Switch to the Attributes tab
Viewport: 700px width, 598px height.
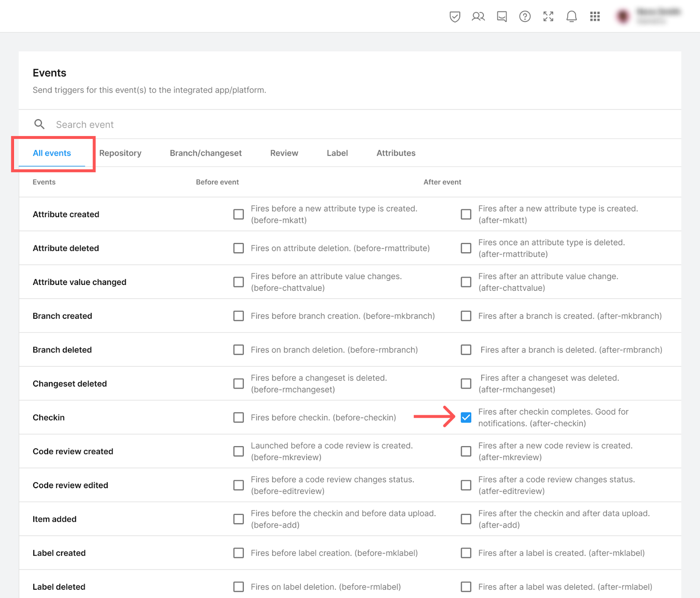coord(395,153)
